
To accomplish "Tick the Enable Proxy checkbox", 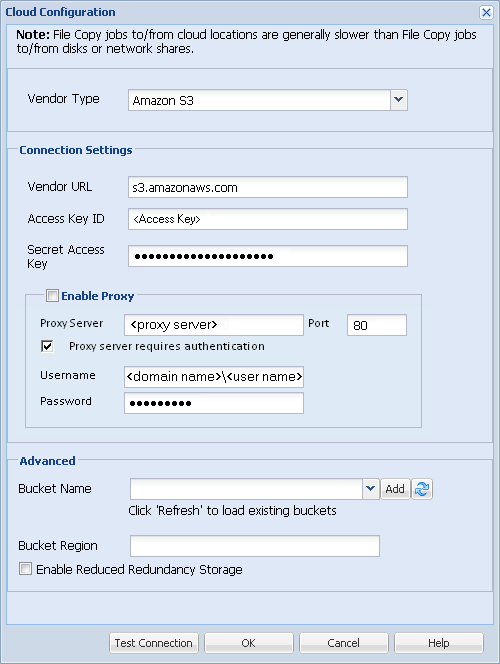I will (x=52, y=296).
